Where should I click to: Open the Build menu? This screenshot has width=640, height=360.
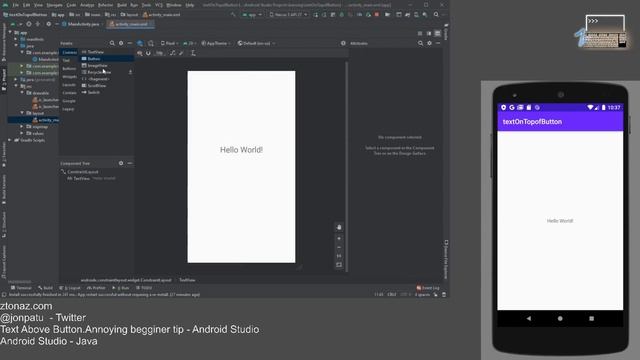tap(122, 5)
